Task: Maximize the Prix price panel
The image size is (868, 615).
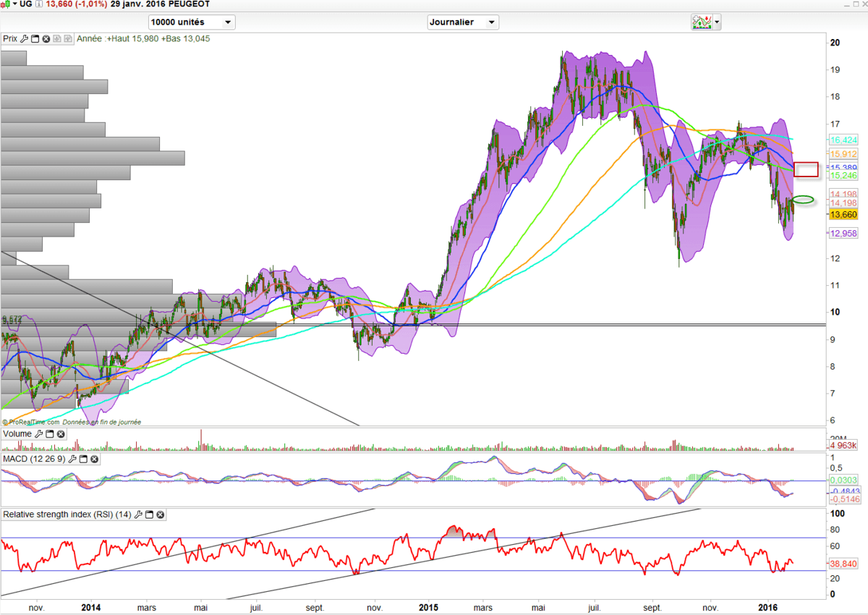Action: point(35,39)
